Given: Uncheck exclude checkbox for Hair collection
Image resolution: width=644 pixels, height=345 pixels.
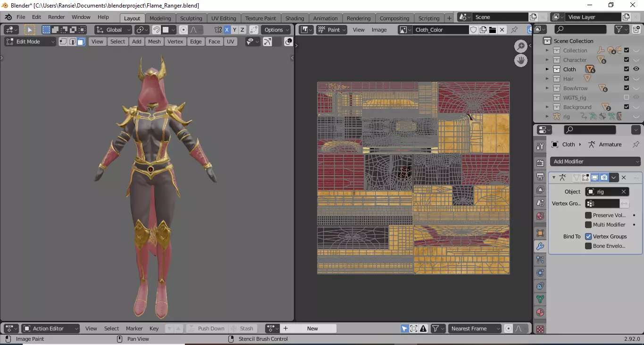Looking at the screenshot, I should tap(627, 78).
